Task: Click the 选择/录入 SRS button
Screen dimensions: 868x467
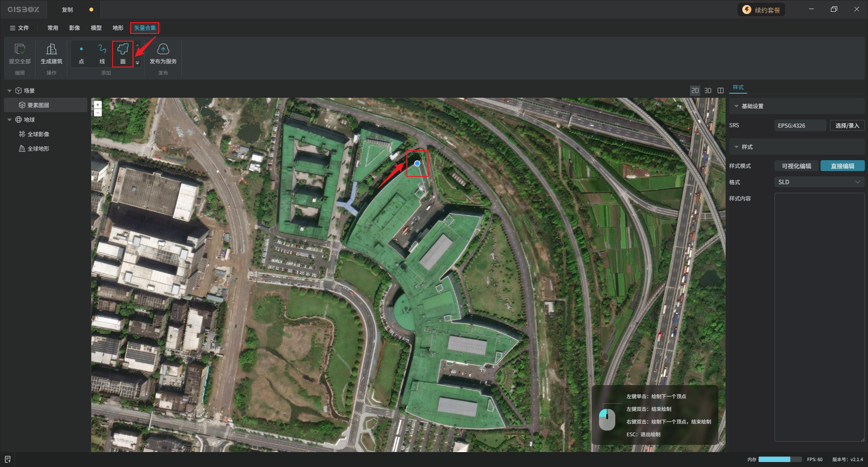Action: [847, 125]
